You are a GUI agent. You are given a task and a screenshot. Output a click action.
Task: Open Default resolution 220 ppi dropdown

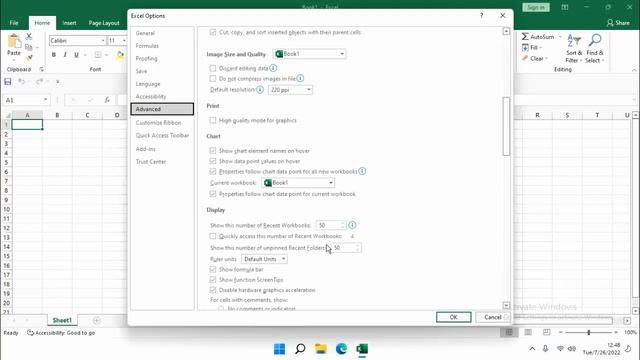coord(290,90)
